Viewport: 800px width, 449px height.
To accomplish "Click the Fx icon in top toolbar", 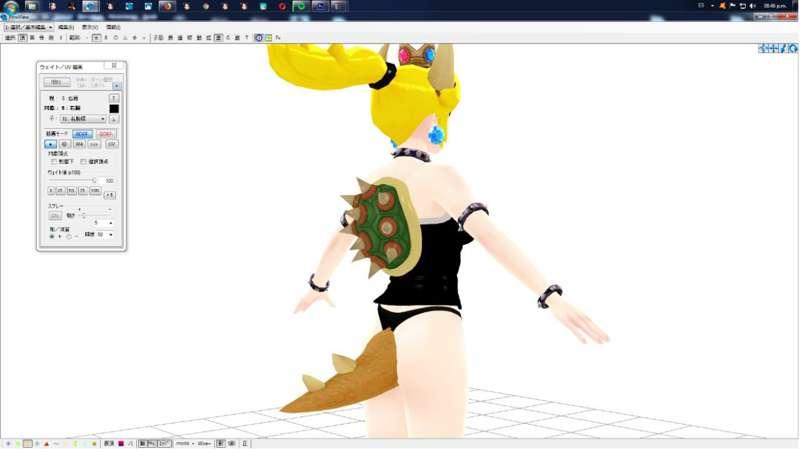I will coord(278,38).
